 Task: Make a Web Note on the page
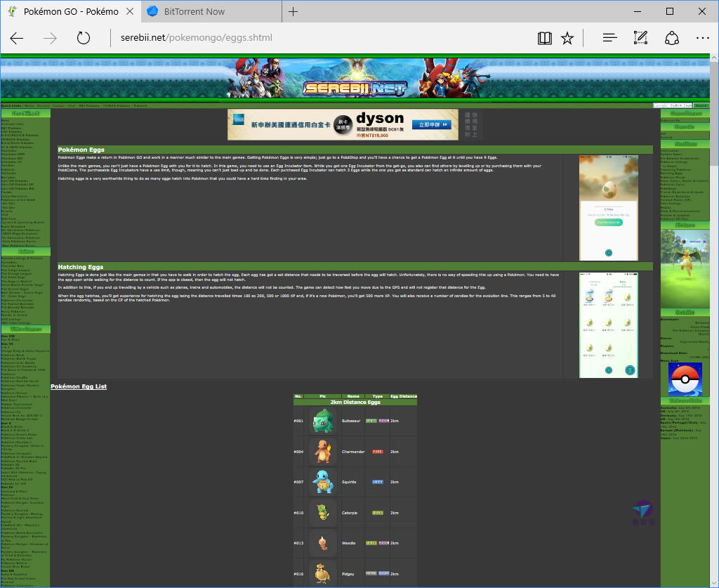640,38
